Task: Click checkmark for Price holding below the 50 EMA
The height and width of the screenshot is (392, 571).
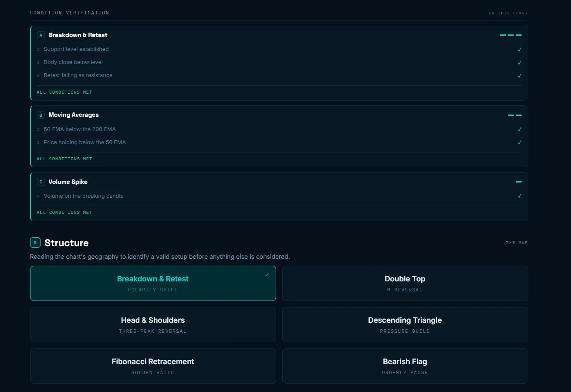Action: 519,142
